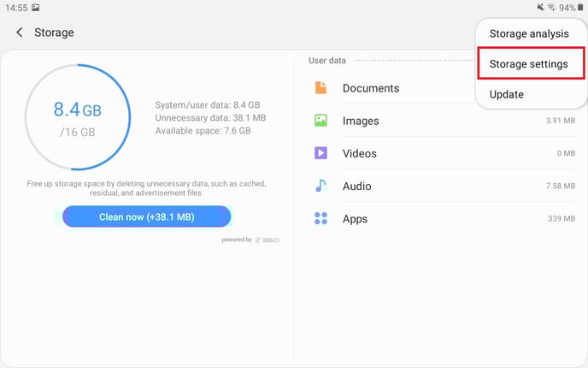Select Storage settings menu entry
Image resolution: width=588 pixels, height=368 pixels.
[531, 63]
